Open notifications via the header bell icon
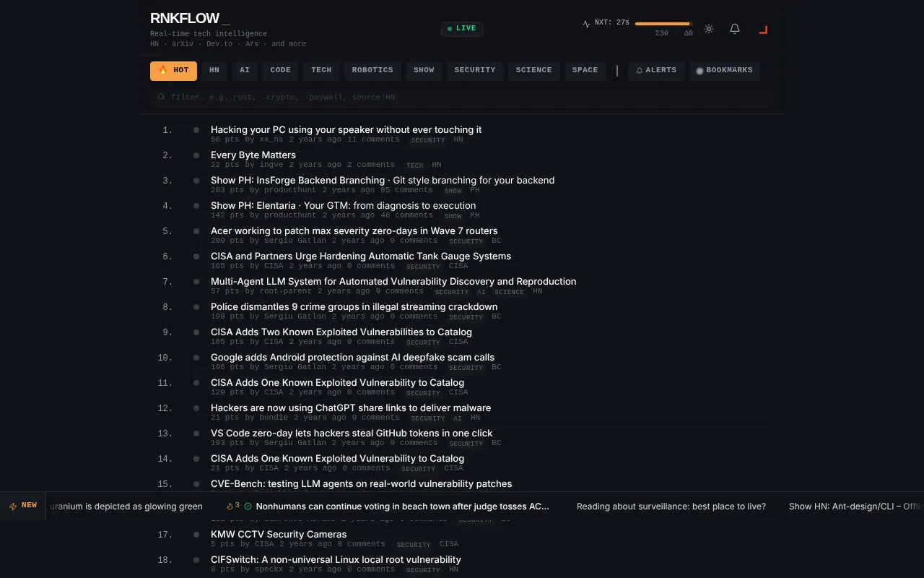 (x=735, y=29)
